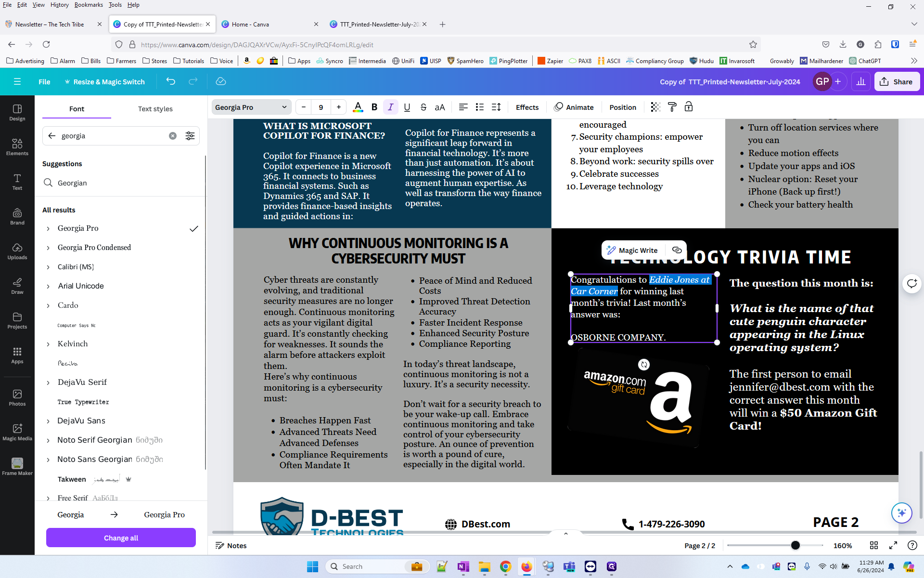Lock the selected element
The image size is (924, 578).
pyautogui.click(x=689, y=107)
